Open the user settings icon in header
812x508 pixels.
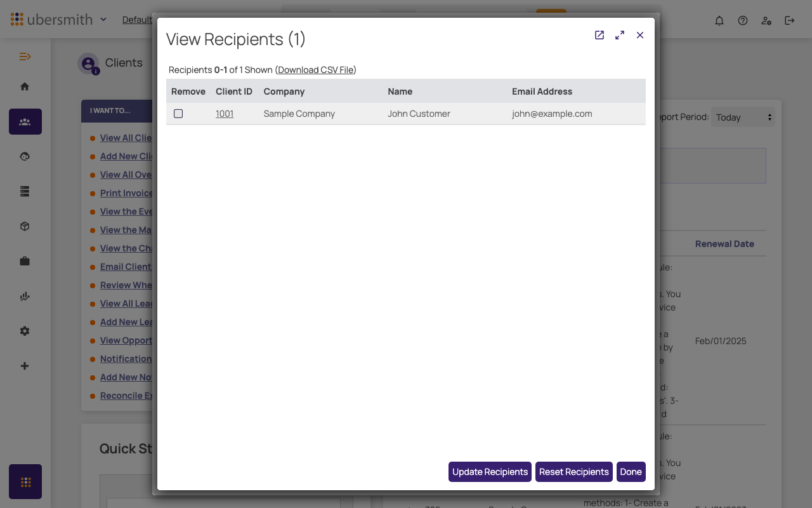766,20
